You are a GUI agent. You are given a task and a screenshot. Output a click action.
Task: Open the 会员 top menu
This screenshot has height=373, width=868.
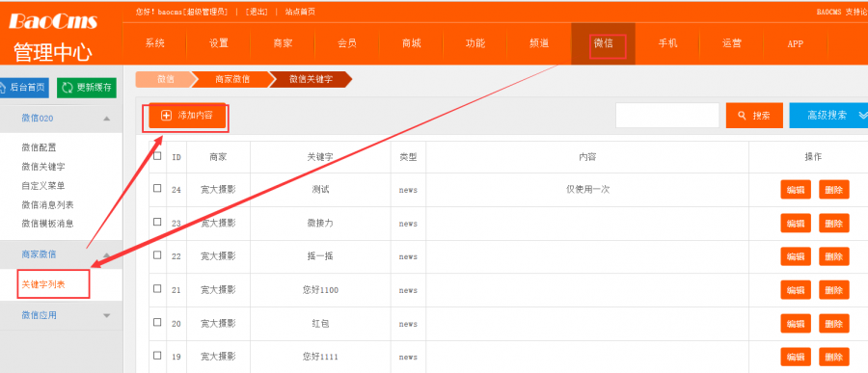point(347,43)
